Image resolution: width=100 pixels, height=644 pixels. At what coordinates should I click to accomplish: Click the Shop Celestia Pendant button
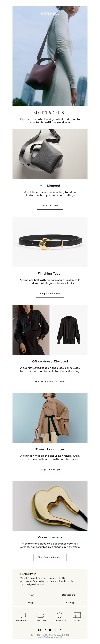(x=50, y=557)
